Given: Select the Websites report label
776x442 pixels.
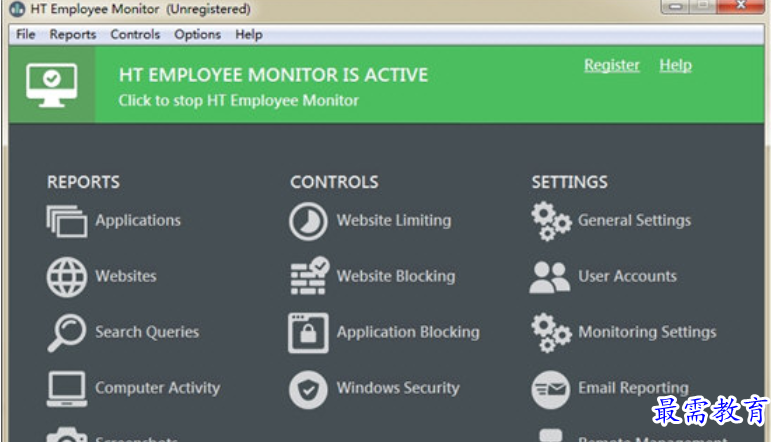Looking at the screenshot, I should [x=126, y=276].
